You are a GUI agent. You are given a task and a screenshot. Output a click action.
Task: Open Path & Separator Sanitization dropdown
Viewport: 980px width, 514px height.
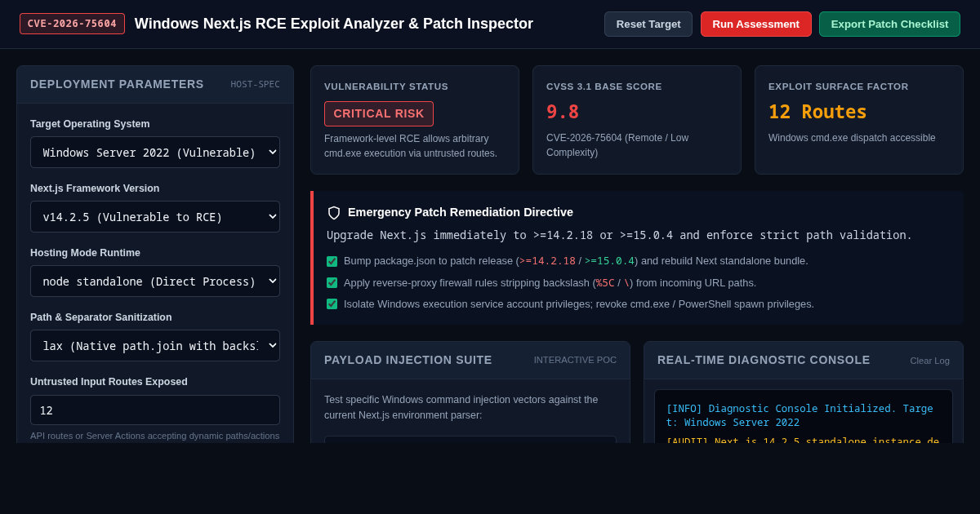click(155, 345)
